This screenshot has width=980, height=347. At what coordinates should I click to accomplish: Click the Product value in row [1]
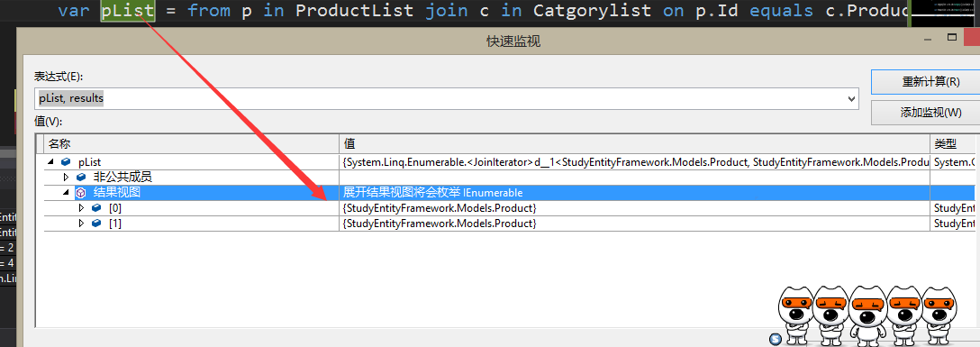click(x=440, y=224)
